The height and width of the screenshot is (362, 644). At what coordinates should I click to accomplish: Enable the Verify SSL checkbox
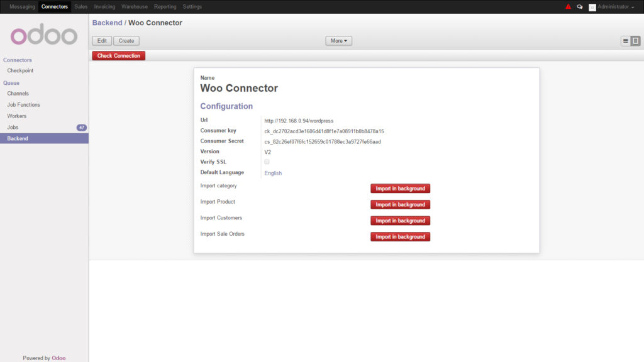(x=267, y=162)
